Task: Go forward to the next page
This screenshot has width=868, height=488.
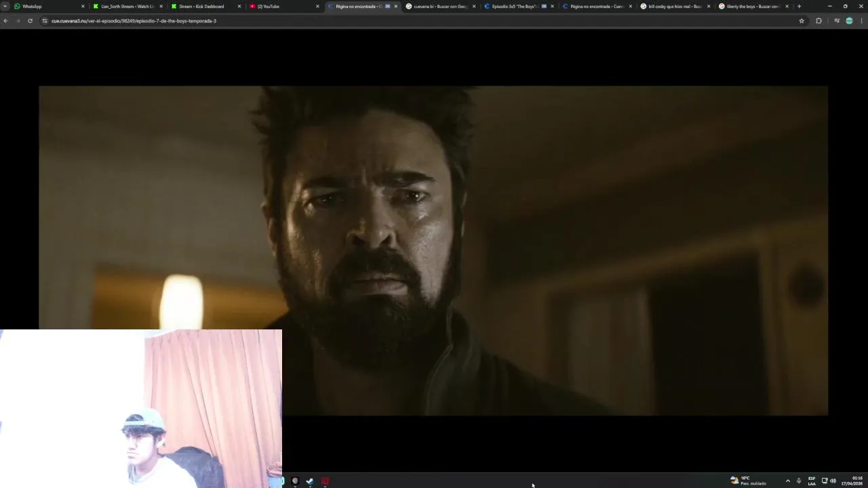Action: pyautogui.click(x=18, y=21)
